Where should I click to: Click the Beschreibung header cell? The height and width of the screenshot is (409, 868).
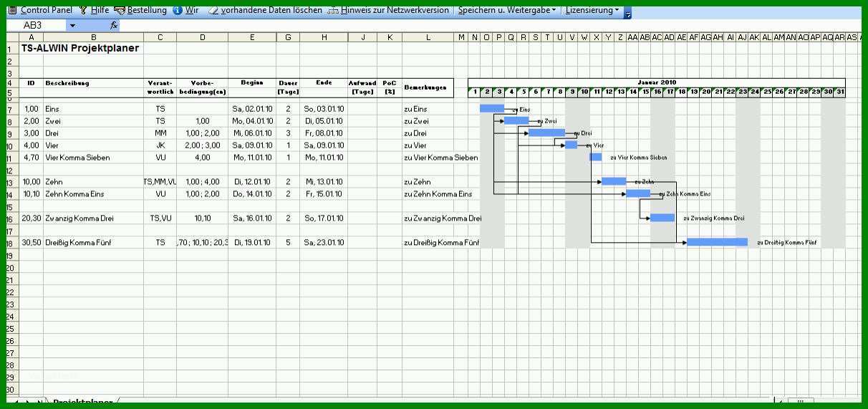point(93,87)
